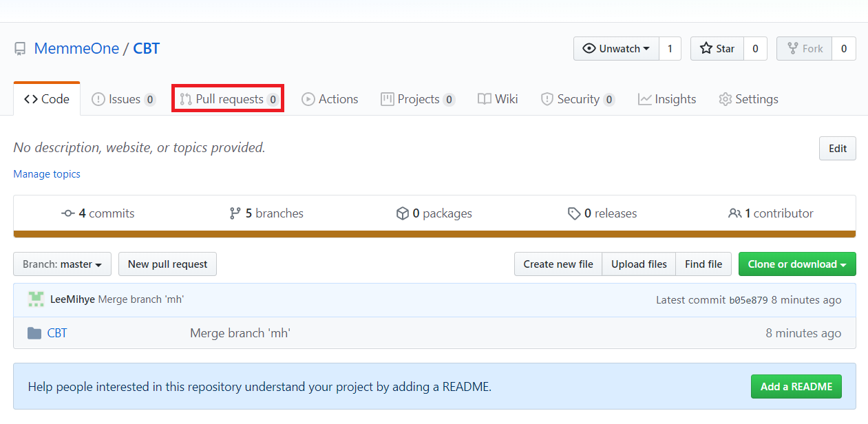Open the Clone or download dropdown
Image resolution: width=868 pixels, height=424 pixels.
tap(797, 264)
